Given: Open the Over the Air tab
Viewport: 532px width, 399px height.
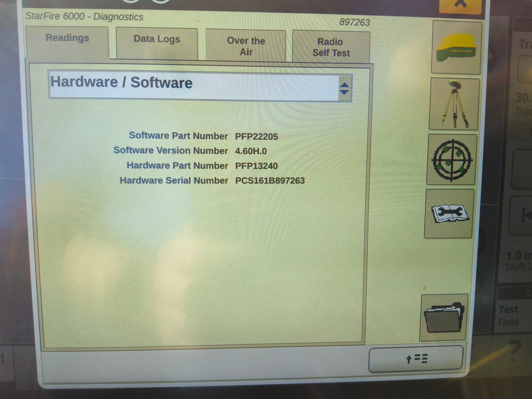Looking at the screenshot, I should pyautogui.click(x=246, y=47).
